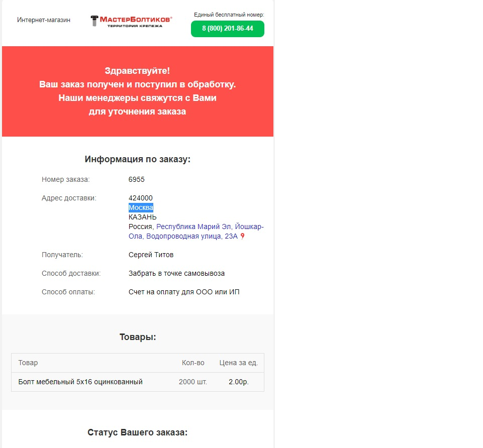Click the КАЗАНЬ address line

click(142, 217)
